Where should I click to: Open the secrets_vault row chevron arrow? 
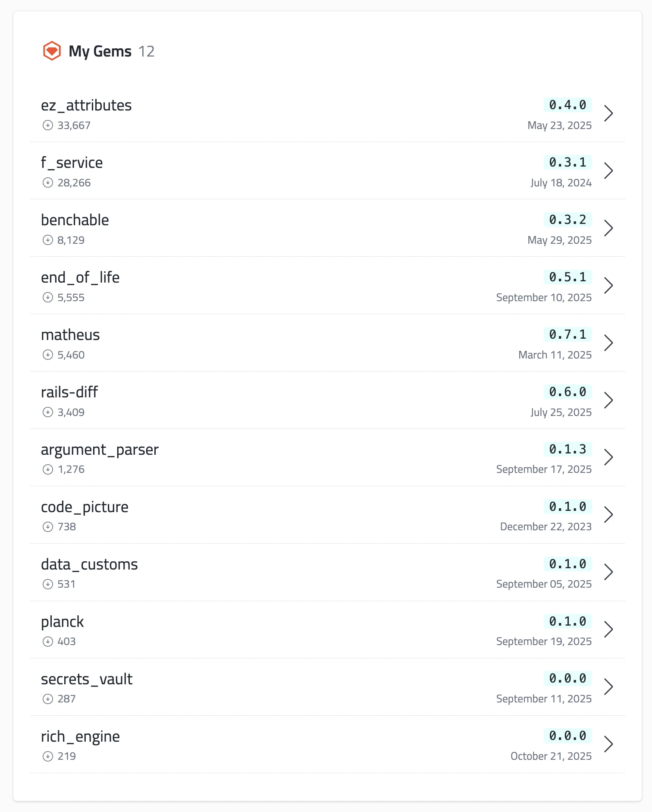(608, 687)
